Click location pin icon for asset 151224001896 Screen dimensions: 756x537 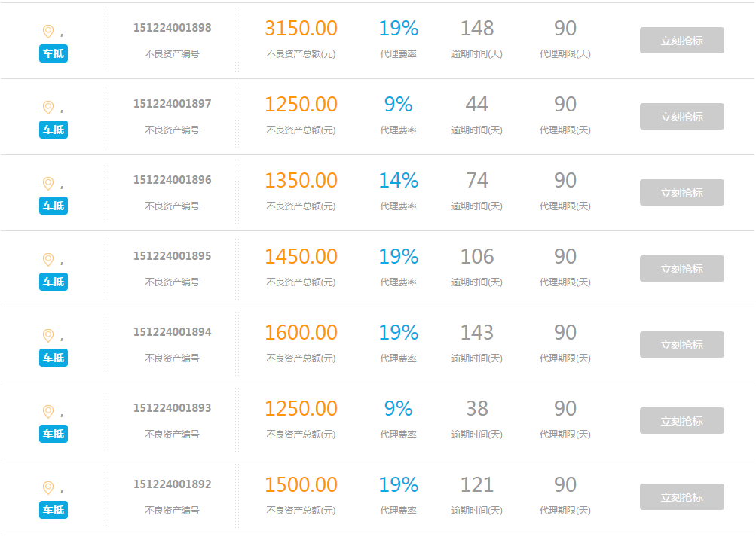[x=48, y=183]
